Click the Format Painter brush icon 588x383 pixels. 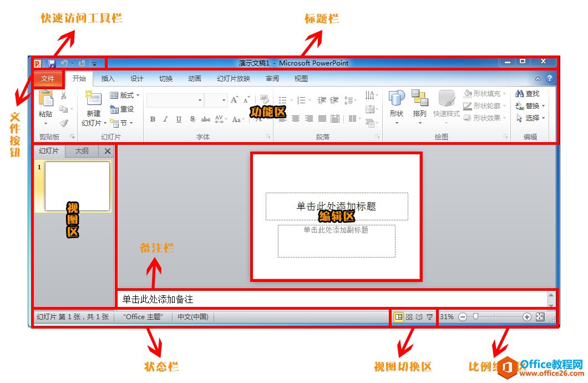pyautogui.click(x=64, y=123)
